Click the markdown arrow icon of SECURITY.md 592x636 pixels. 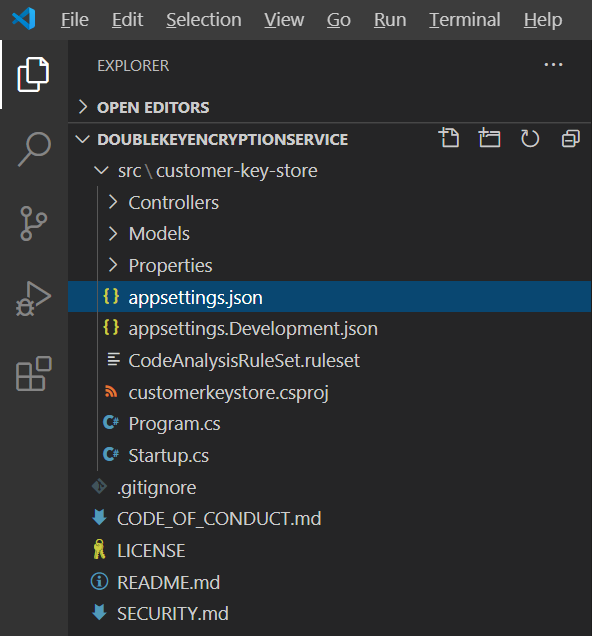point(99,612)
